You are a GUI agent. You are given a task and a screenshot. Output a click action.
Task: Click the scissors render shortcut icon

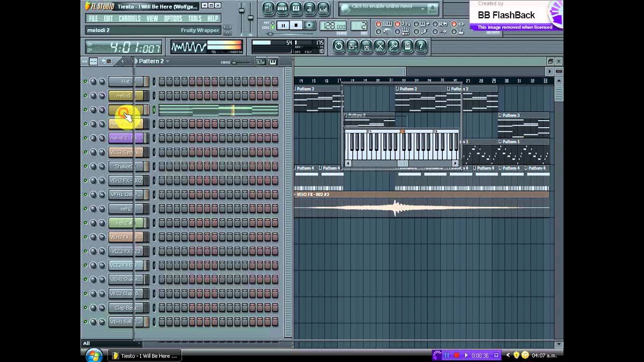pyautogui.click(x=380, y=46)
